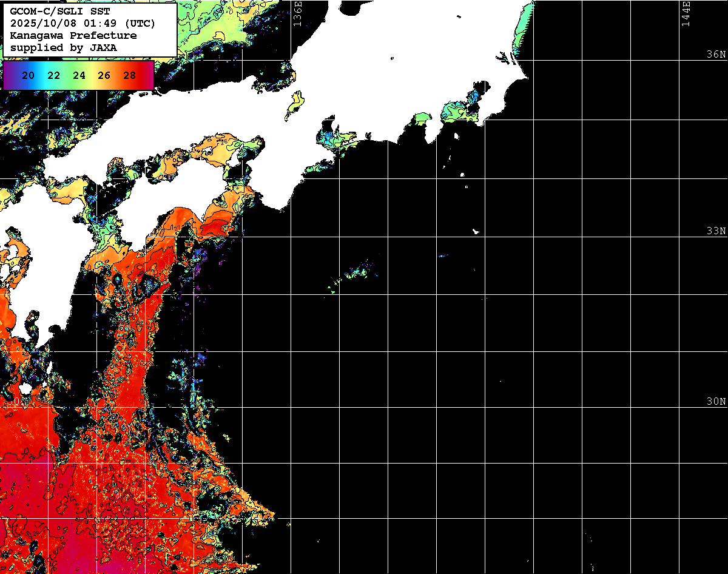Viewport: 728px width, 574px height.
Task: Click the 33N latitude label
Action: pyautogui.click(x=716, y=231)
